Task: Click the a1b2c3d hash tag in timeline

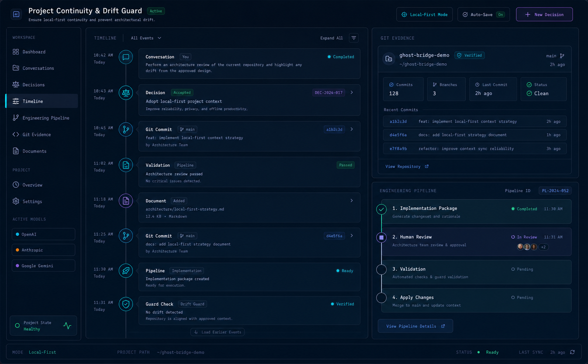Action: point(334,129)
